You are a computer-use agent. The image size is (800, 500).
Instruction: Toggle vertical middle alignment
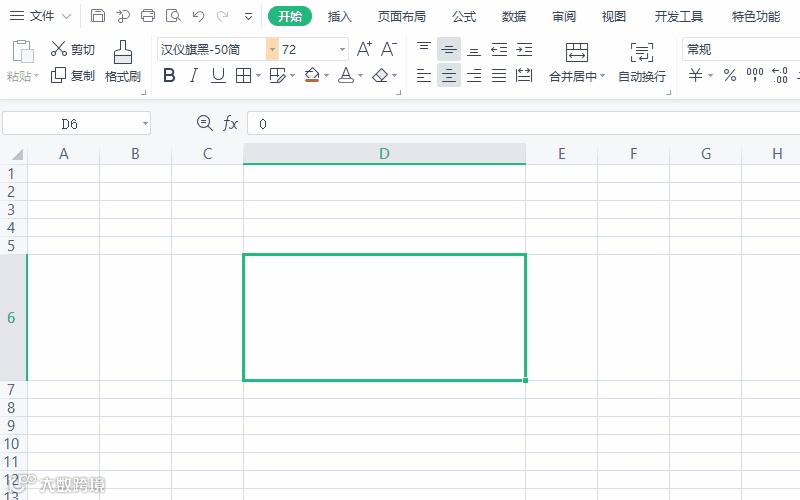pyautogui.click(x=449, y=49)
